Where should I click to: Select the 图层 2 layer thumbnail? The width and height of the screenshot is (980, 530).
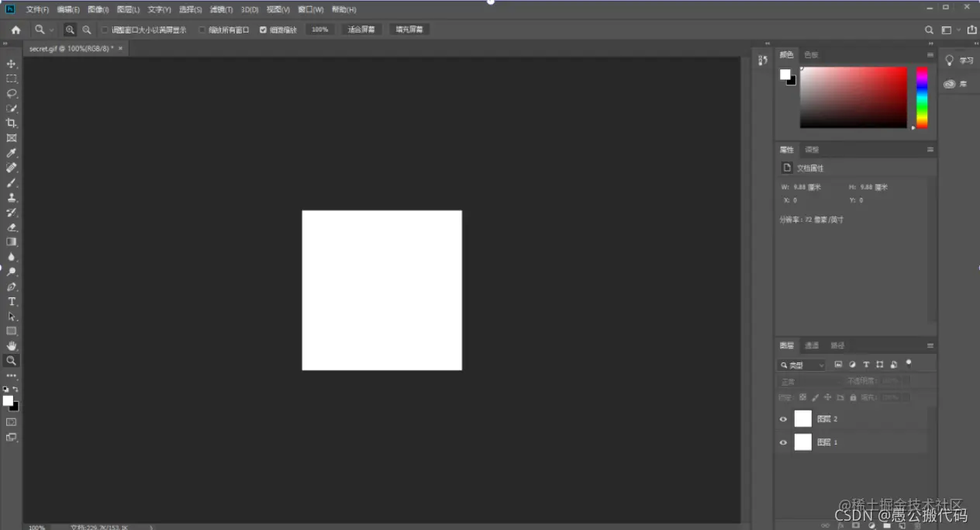[802, 419]
